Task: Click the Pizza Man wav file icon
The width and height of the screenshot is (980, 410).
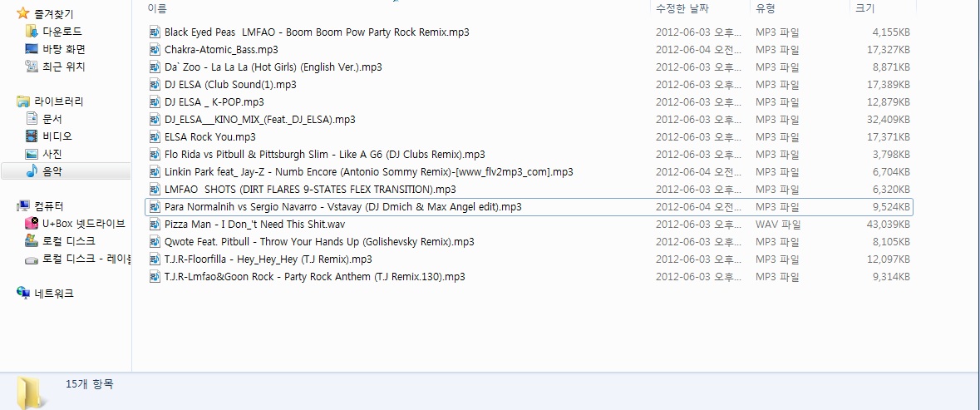Action: 155,225
